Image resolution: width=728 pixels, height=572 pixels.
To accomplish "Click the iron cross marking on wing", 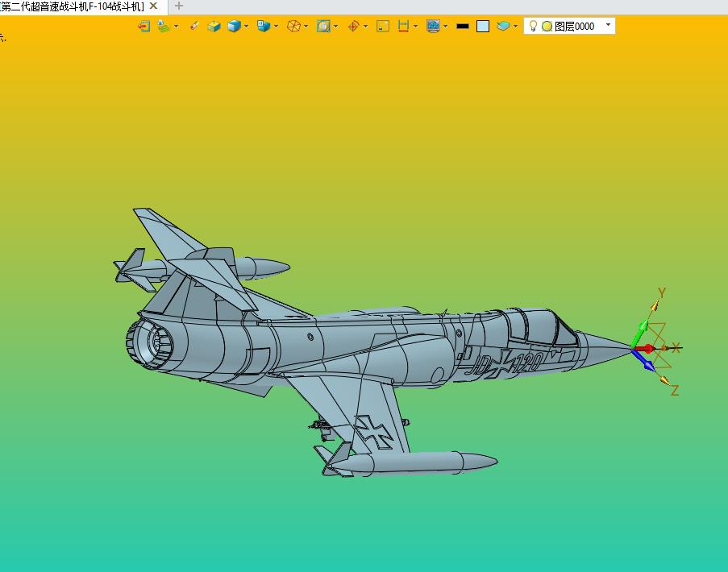I will click(x=374, y=433).
